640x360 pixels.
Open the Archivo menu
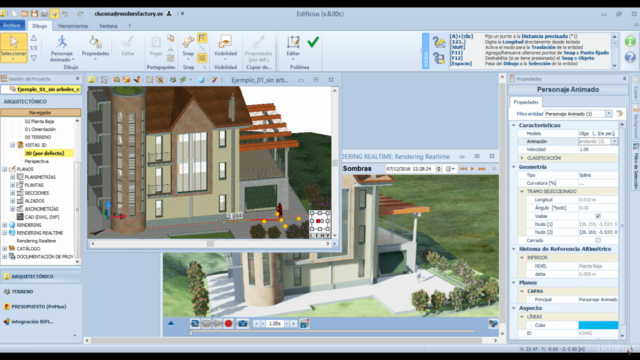pos(11,25)
